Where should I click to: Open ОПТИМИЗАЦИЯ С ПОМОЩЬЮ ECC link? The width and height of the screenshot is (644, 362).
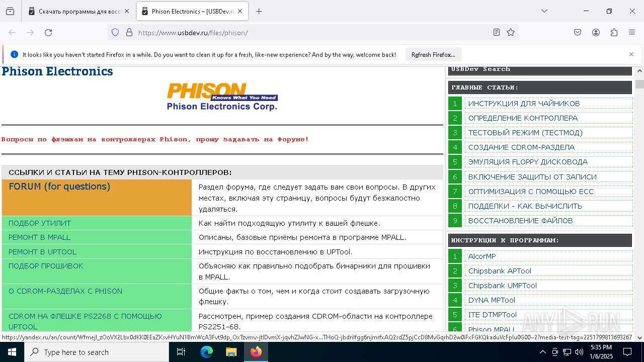pyautogui.click(x=531, y=192)
